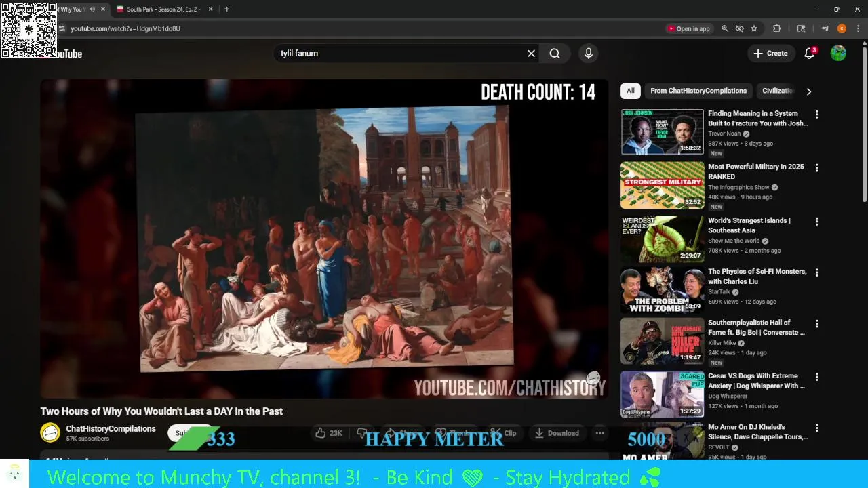Open options menu for Southernplayalistic Hall of Fame video
The image size is (868, 488).
tap(816, 324)
